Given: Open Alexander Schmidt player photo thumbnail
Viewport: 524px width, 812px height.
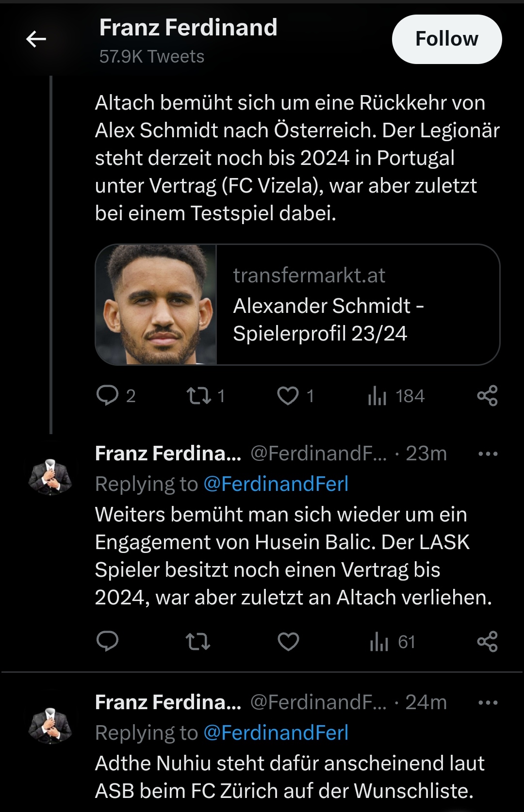Looking at the screenshot, I should [156, 305].
